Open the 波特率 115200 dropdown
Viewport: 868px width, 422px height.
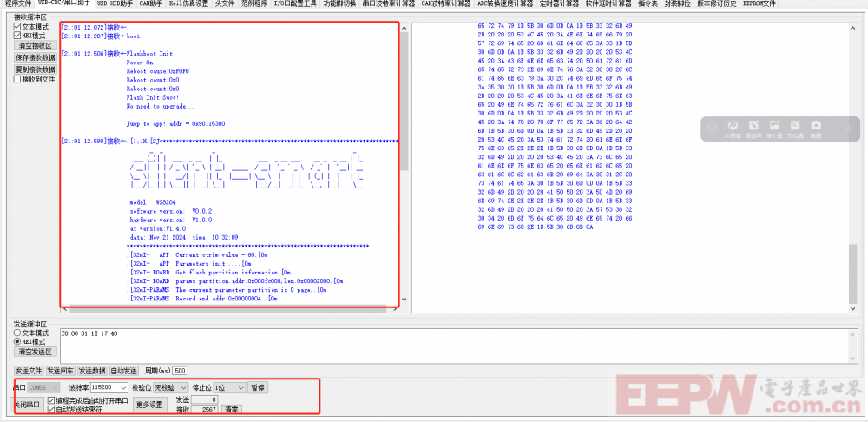point(109,387)
